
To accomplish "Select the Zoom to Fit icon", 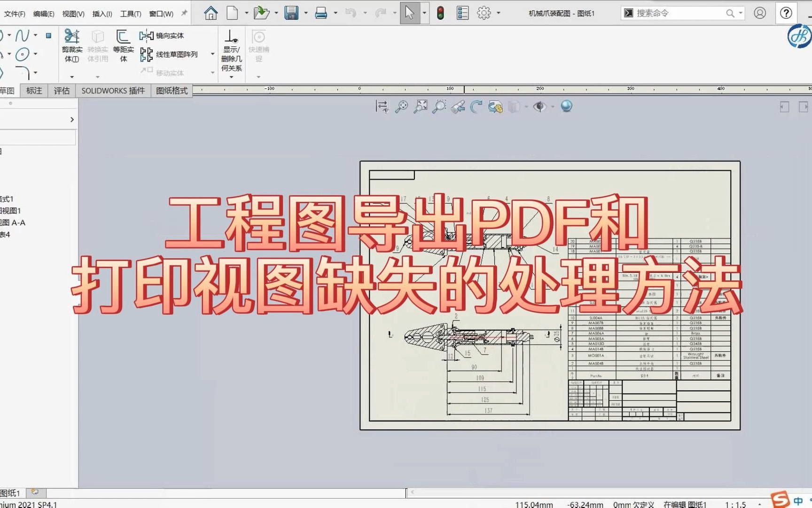I will point(421,107).
